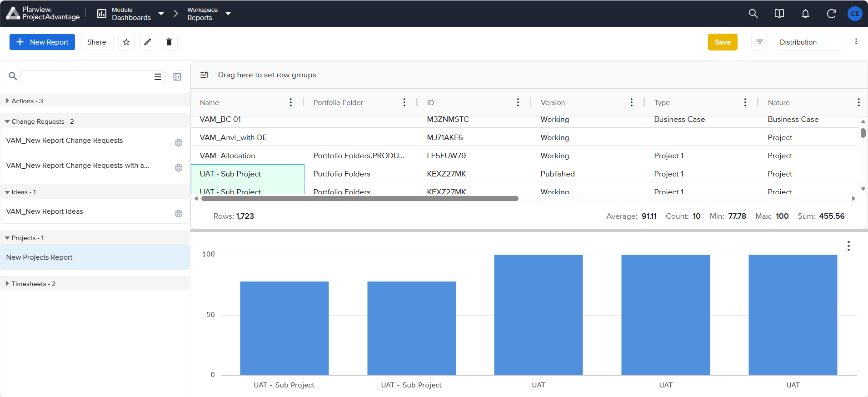Screen dimensions: 868x397
Task: Click the refresh icon in top bar
Action: click(831, 14)
